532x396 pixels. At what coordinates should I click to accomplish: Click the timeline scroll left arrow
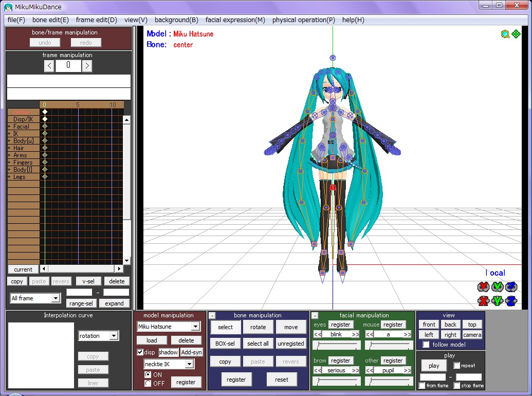click(x=43, y=269)
